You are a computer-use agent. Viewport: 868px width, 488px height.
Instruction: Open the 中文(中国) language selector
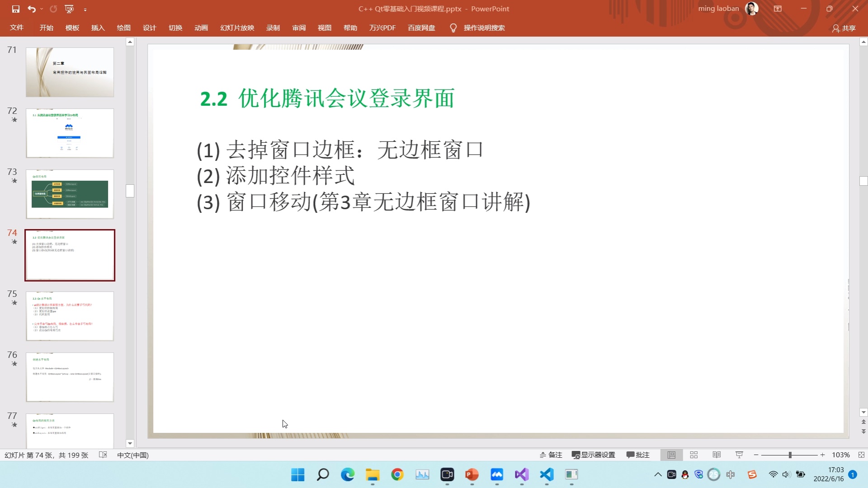[x=132, y=455]
